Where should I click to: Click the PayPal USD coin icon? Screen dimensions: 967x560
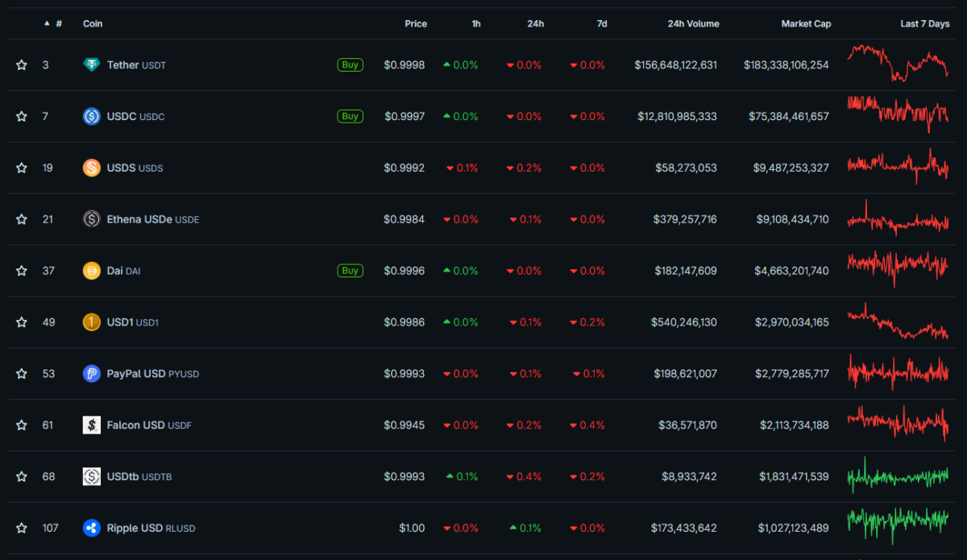point(91,373)
